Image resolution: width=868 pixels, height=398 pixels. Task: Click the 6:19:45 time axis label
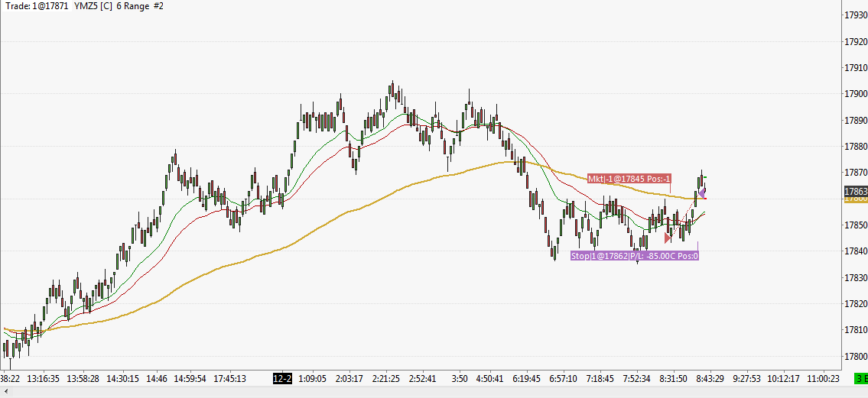click(x=526, y=379)
